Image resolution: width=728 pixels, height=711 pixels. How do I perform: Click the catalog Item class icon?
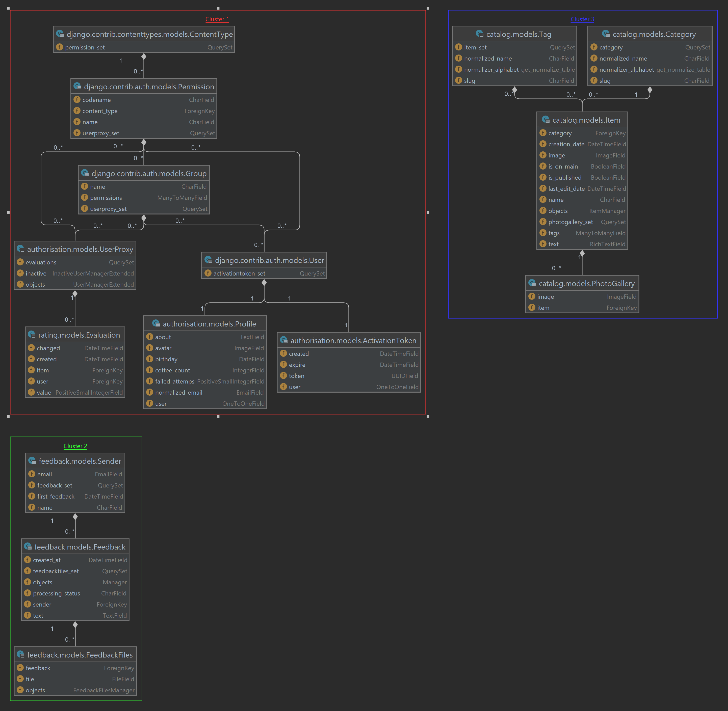click(x=546, y=120)
